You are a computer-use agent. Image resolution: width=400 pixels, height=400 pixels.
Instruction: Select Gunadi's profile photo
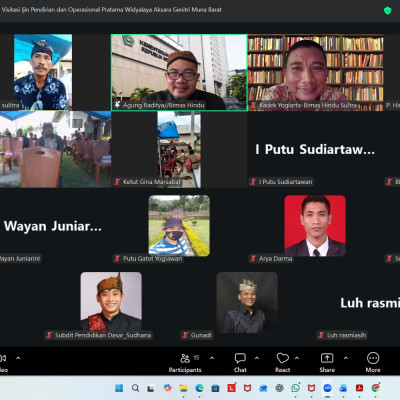[247, 302]
